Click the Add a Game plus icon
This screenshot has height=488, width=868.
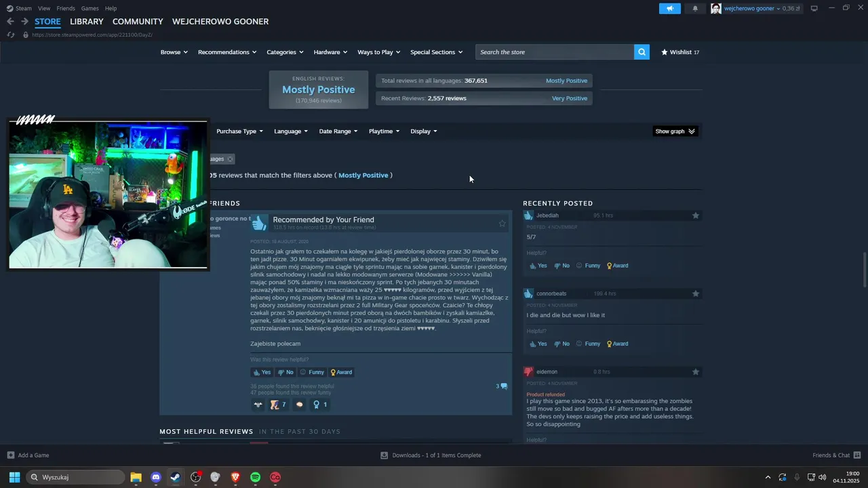(10, 455)
